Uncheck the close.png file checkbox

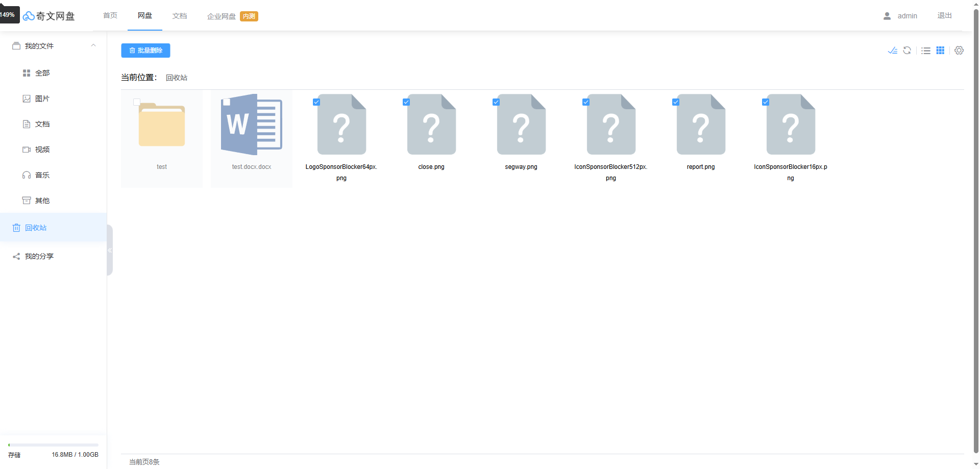tap(406, 102)
